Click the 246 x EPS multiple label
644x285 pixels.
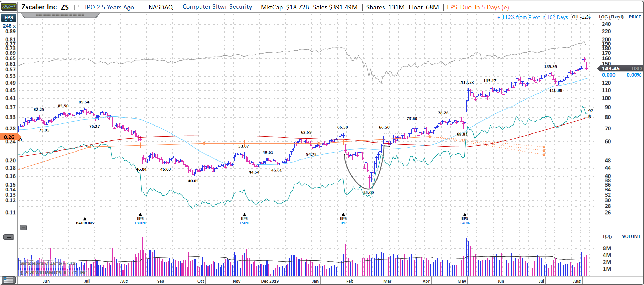9,26
